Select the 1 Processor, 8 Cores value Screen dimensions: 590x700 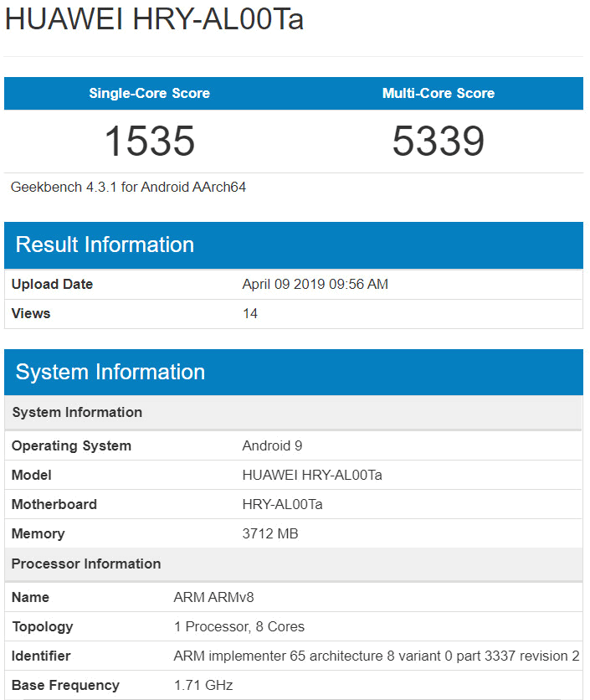[239, 627]
